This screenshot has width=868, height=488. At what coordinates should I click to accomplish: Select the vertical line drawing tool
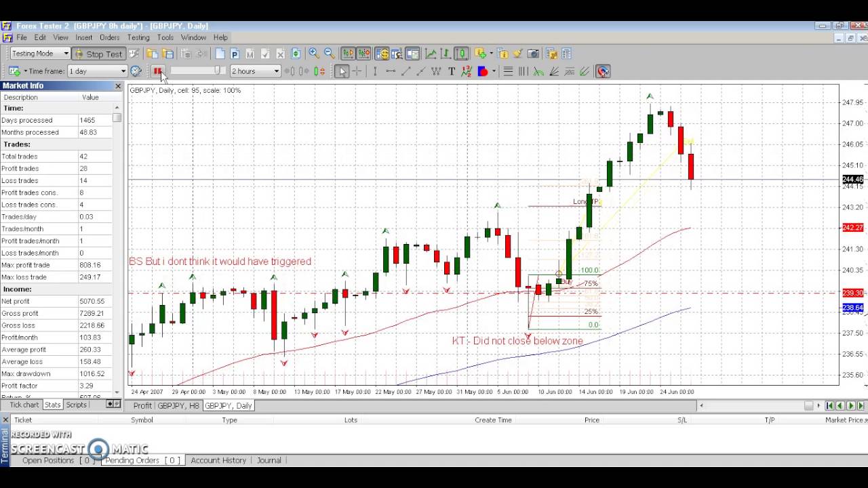[375, 71]
